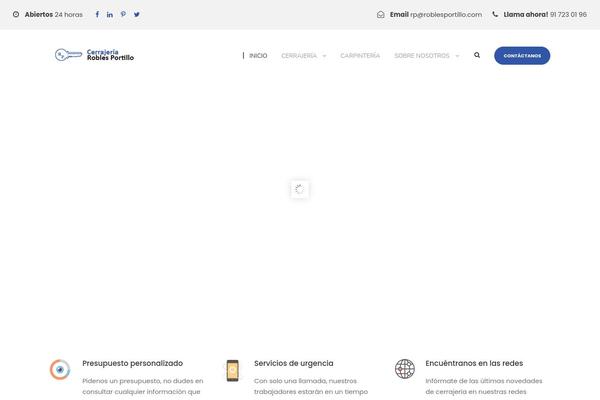Go to the Inicio menu item
The image size is (600, 400).
click(x=258, y=56)
